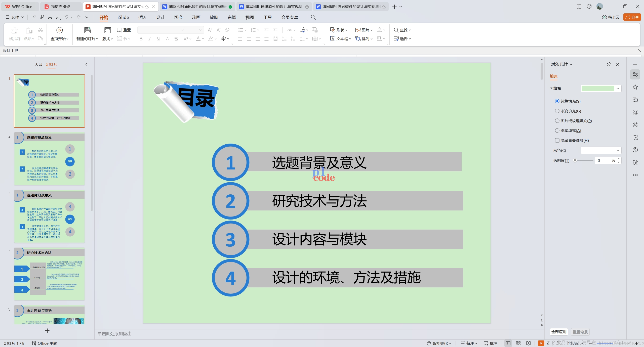
Task: Click the 智能美化 button in status bar
Action: pos(439,343)
